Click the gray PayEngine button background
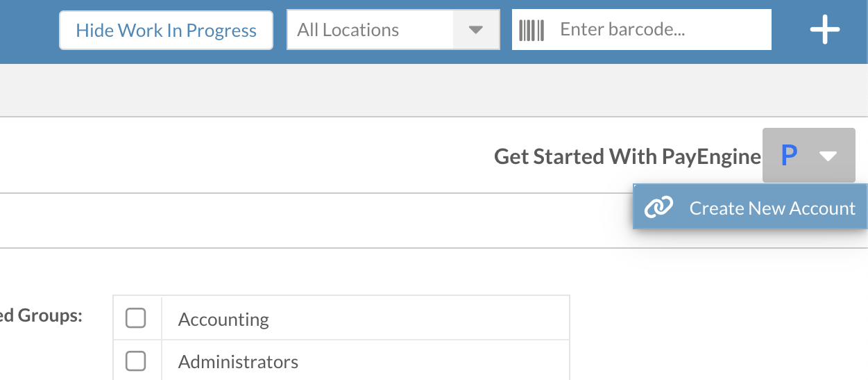Viewport: 868px width, 380px height. pyautogui.click(x=809, y=156)
